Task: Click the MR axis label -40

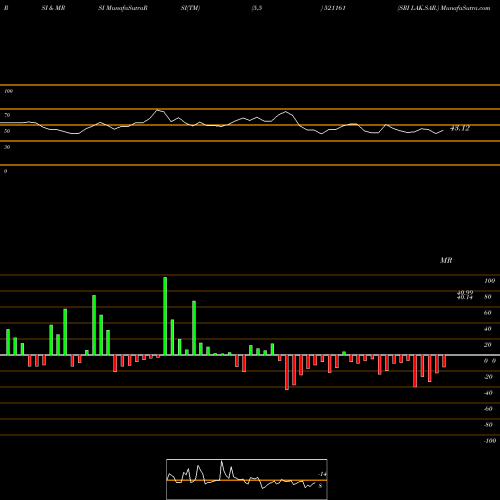Action: [488, 393]
